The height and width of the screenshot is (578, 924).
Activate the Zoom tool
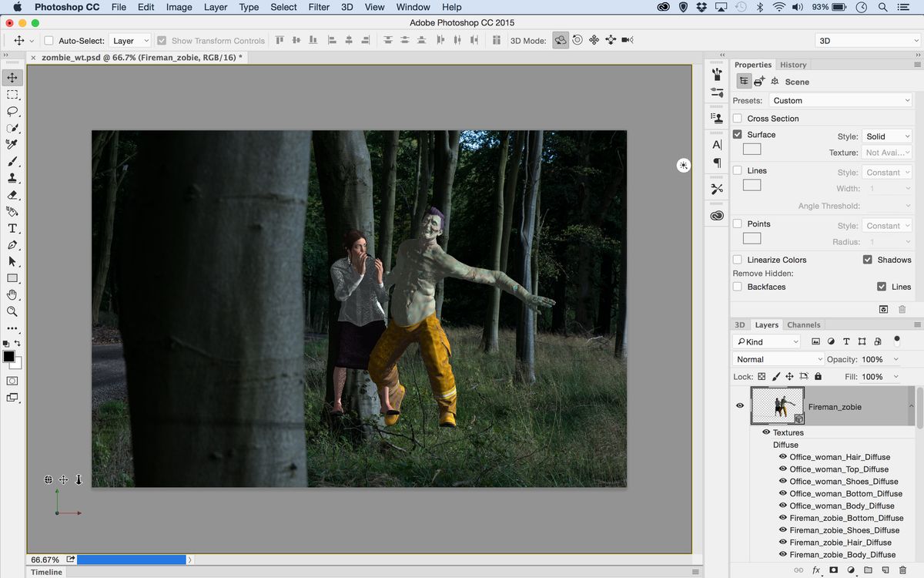(12, 311)
